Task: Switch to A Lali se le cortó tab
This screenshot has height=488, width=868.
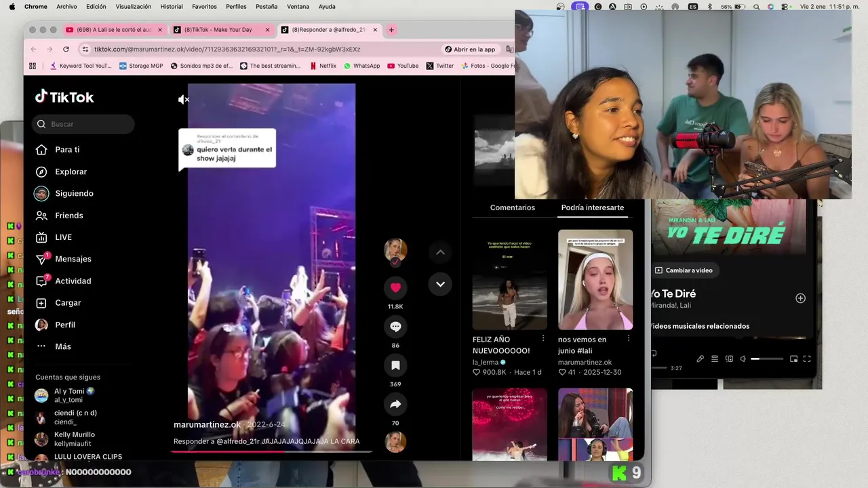Action: click(x=114, y=30)
